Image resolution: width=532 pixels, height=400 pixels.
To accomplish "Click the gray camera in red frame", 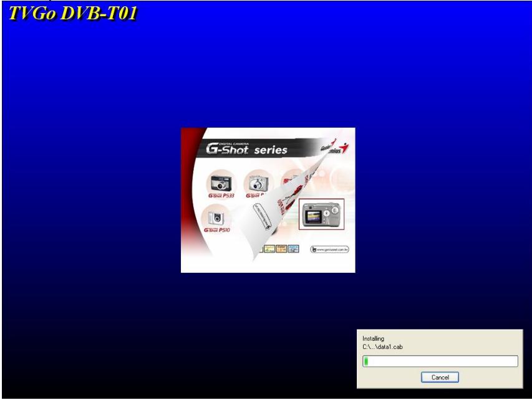I will click(x=321, y=214).
